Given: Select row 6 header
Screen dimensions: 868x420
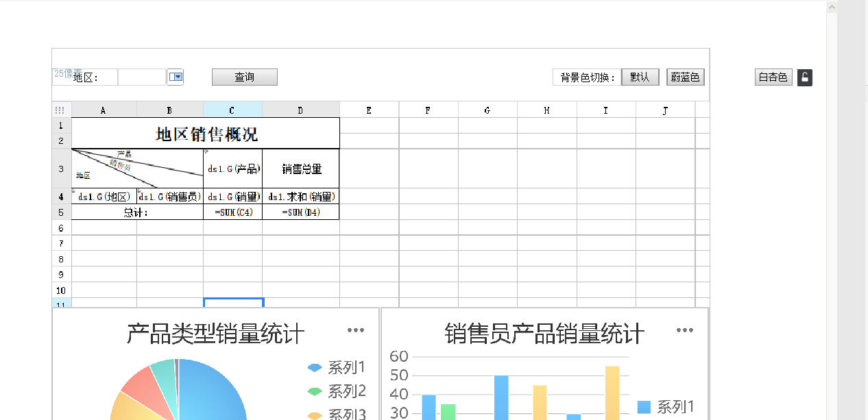Looking at the screenshot, I should (x=62, y=227).
